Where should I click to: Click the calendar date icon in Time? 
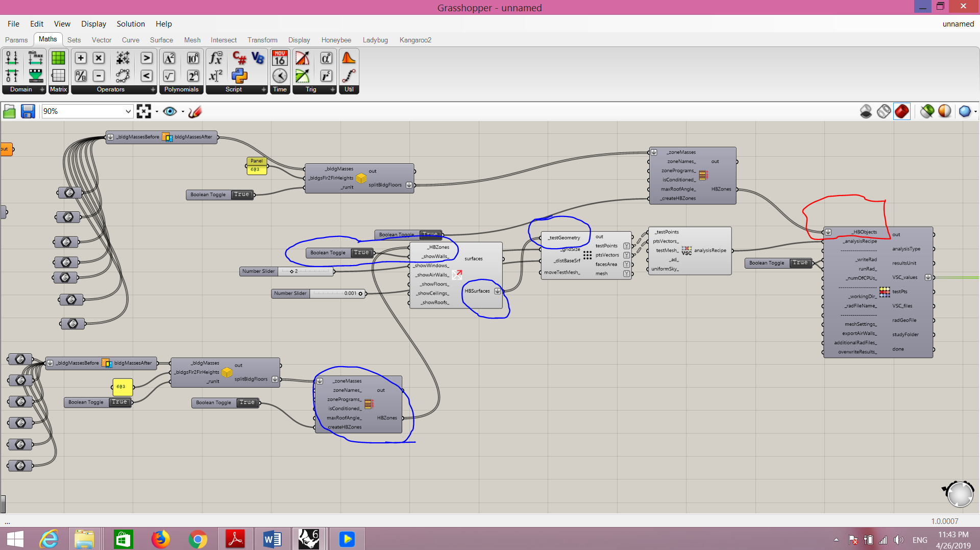point(280,58)
